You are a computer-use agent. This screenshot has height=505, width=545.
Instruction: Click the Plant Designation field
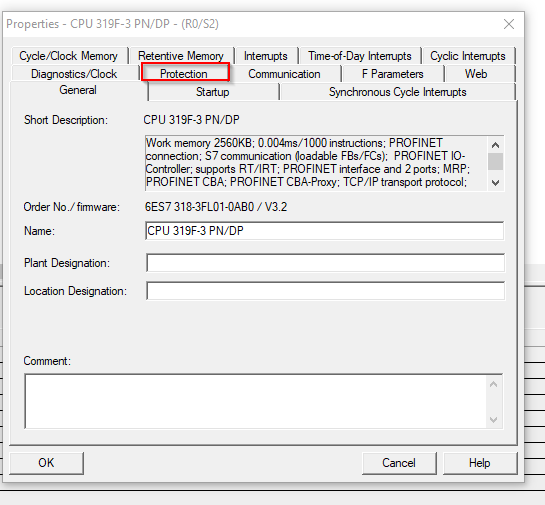(x=325, y=263)
